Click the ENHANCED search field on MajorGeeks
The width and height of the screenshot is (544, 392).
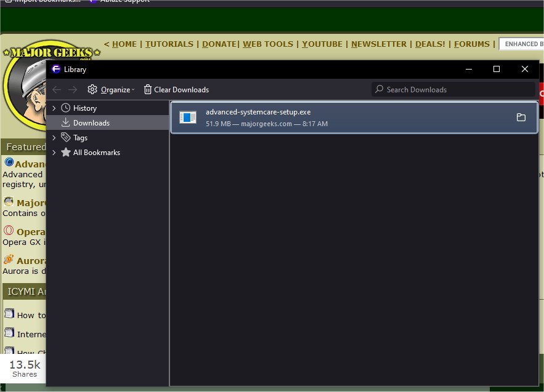click(x=521, y=44)
